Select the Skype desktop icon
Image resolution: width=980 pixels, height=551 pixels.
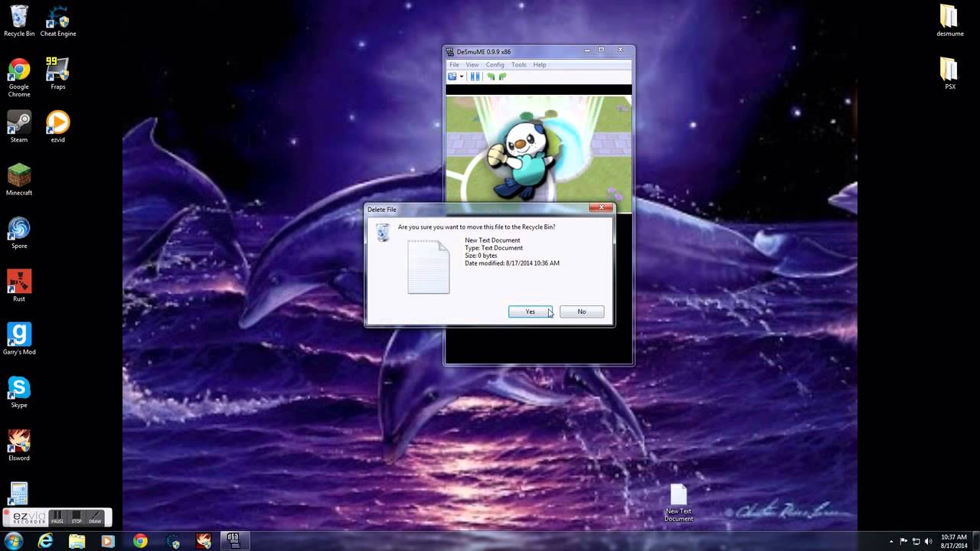point(19,392)
